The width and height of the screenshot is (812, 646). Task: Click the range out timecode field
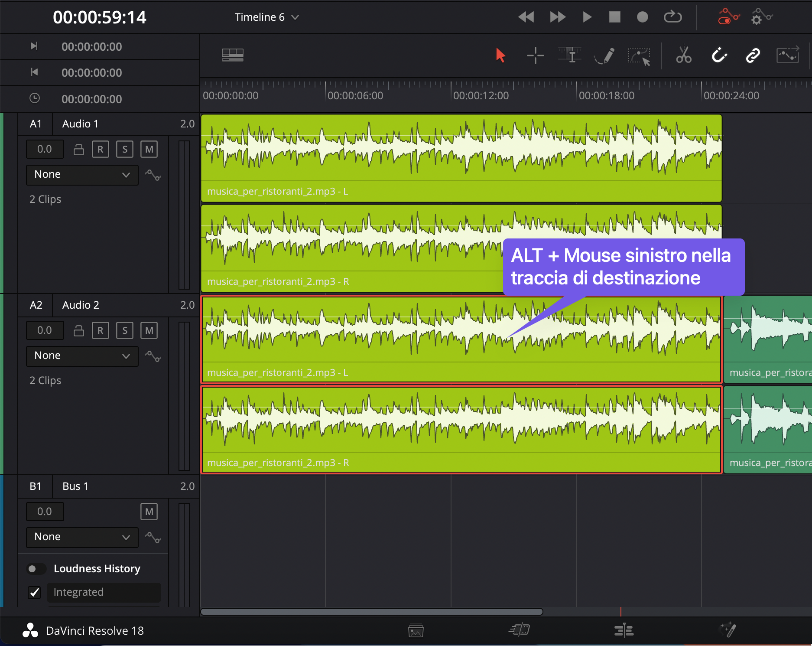click(92, 73)
